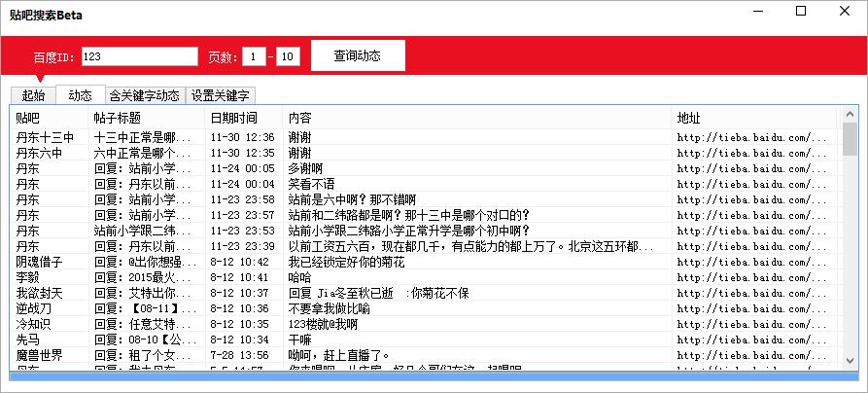Sort by the 贴吧 column header
Viewport: 868px width, 393px height.
coord(49,117)
